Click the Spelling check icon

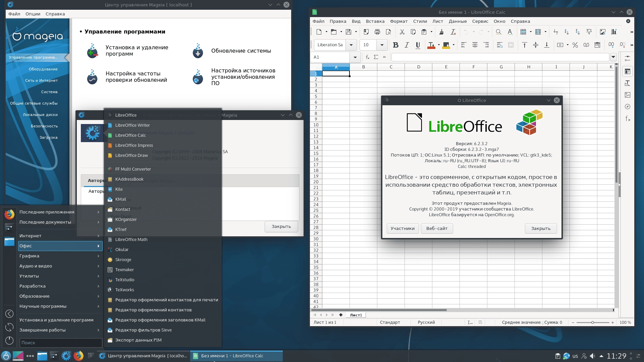tap(510, 32)
